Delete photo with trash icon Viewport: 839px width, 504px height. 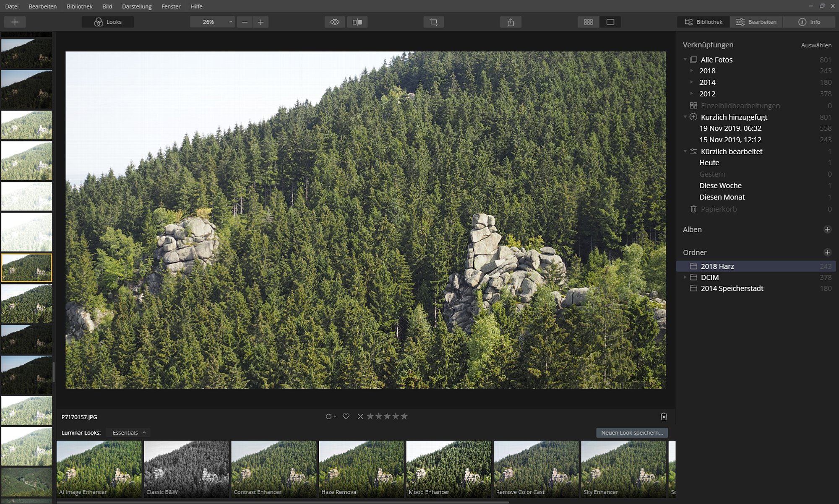[664, 416]
